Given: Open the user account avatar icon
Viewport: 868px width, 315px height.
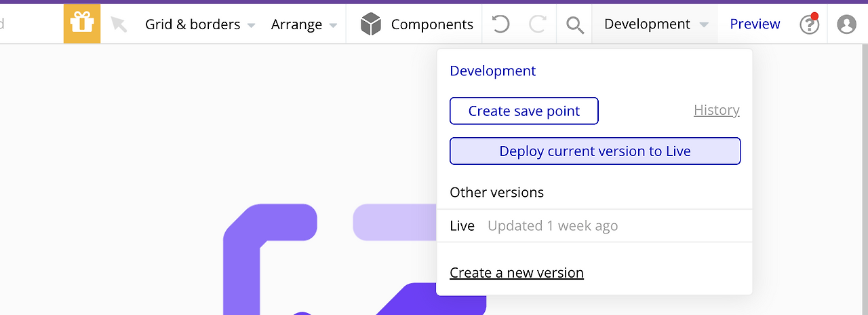Looking at the screenshot, I should [x=846, y=24].
